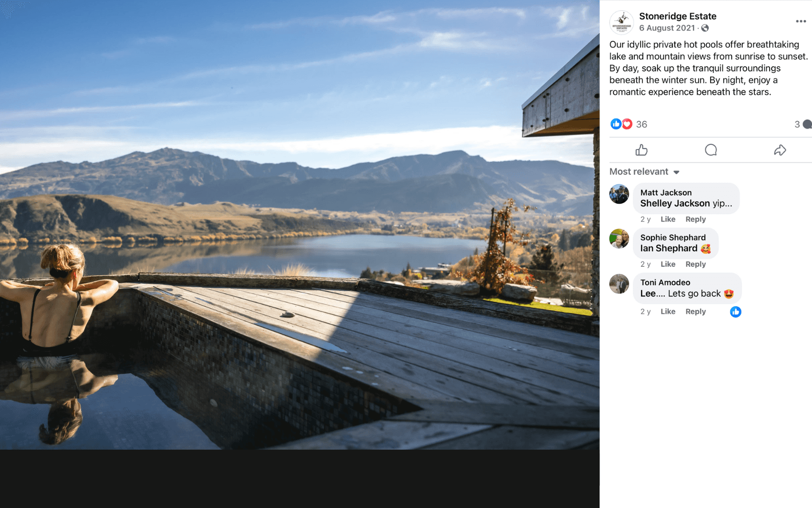Click Sophie Shephard's profile avatar
812x508 pixels.
click(x=619, y=238)
